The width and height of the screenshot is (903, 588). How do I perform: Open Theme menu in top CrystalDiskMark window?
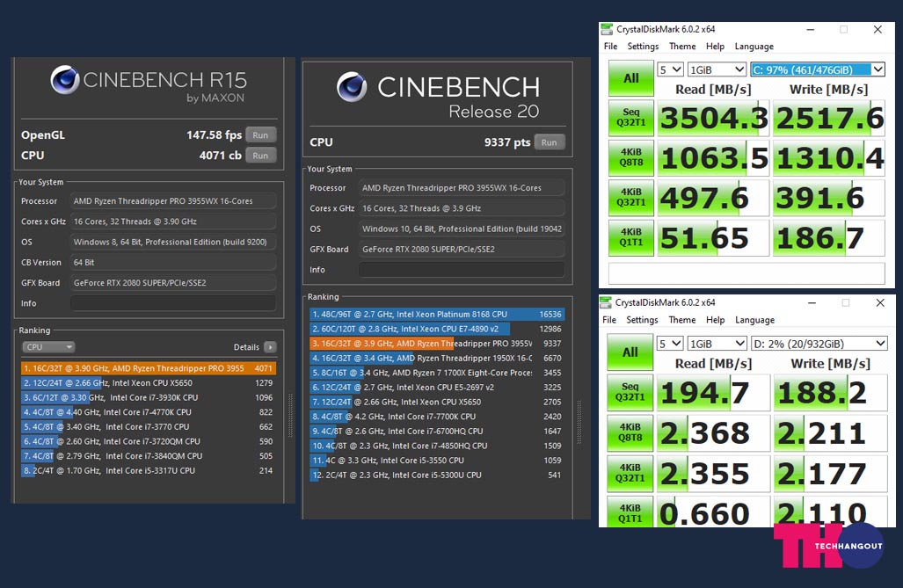click(x=682, y=46)
